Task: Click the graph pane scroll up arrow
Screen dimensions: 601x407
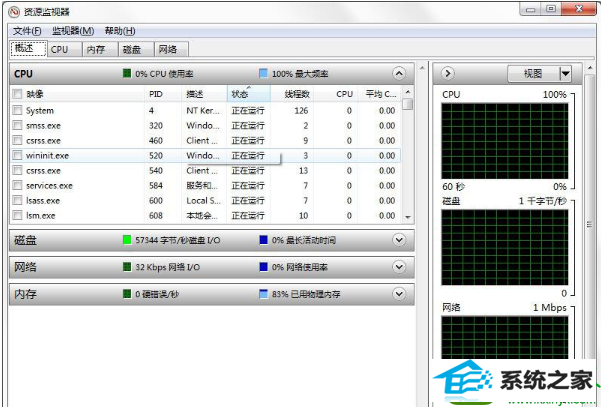Action: [x=590, y=68]
